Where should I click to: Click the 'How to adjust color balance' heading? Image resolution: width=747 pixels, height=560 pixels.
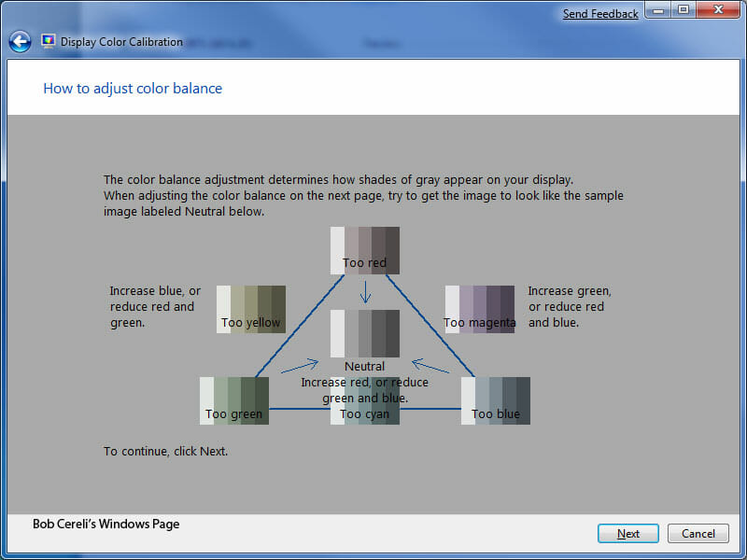133,89
